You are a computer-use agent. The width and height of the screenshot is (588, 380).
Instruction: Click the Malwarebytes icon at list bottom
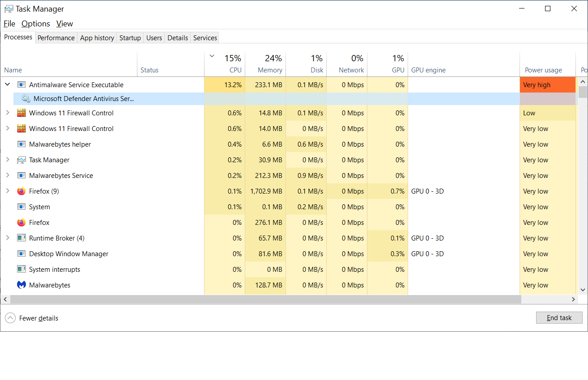[x=21, y=285]
